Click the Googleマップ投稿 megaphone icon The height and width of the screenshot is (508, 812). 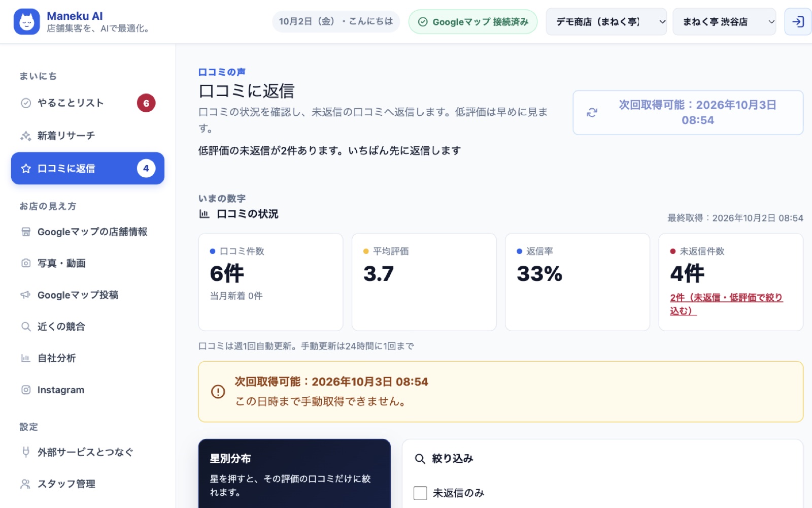(26, 295)
